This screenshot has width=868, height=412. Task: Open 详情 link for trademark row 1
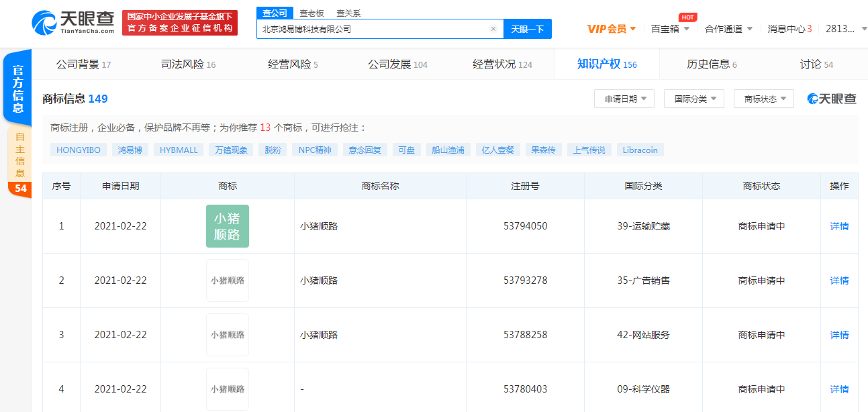(839, 226)
